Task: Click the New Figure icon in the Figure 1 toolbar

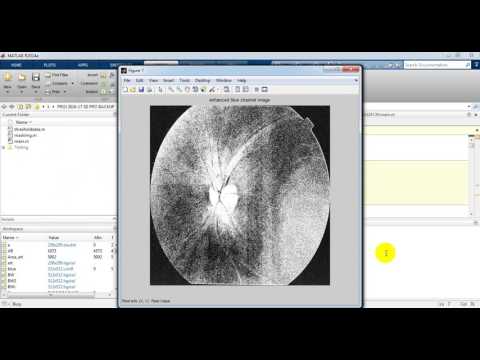Action: tap(125, 89)
